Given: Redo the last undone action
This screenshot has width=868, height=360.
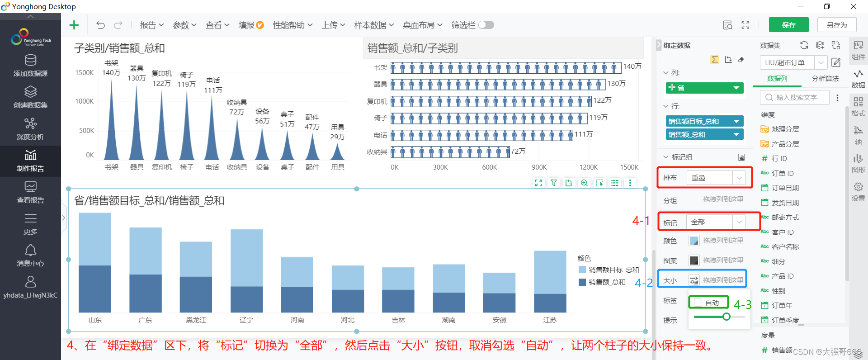Looking at the screenshot, I should click(118, 25).
